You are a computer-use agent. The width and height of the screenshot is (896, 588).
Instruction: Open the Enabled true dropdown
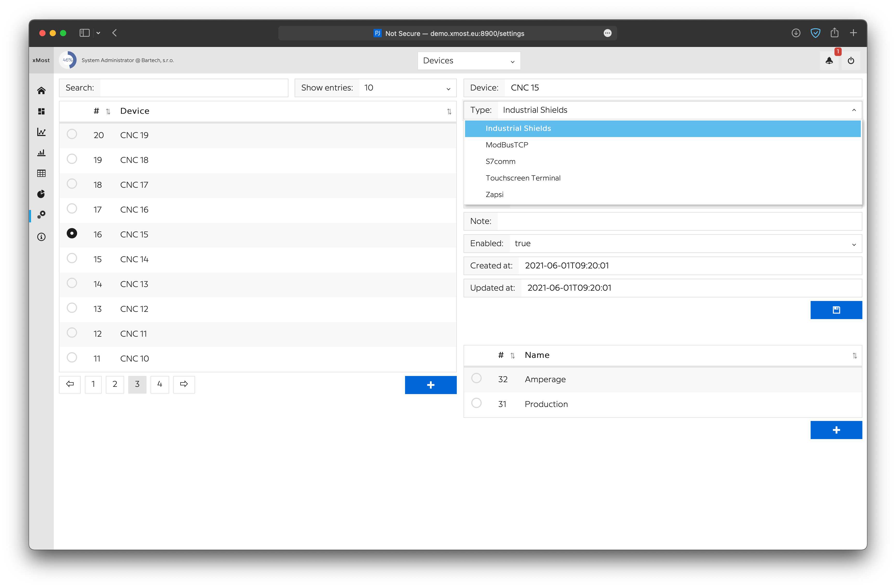(685, 244)
